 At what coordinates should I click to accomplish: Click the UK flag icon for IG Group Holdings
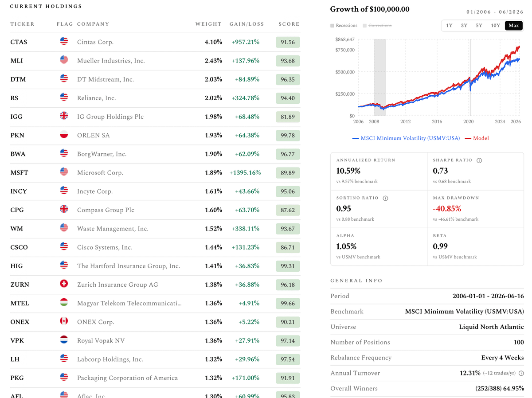64,116
